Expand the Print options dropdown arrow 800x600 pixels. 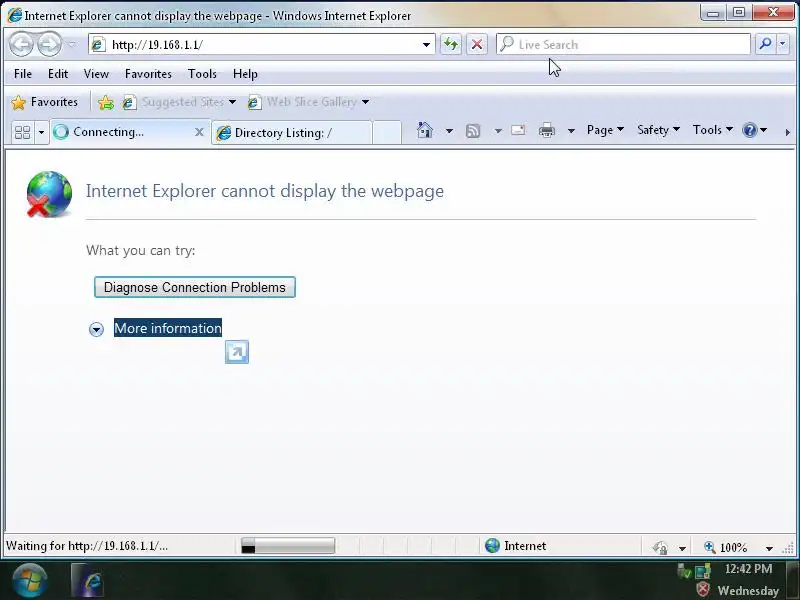click(571, 131)
